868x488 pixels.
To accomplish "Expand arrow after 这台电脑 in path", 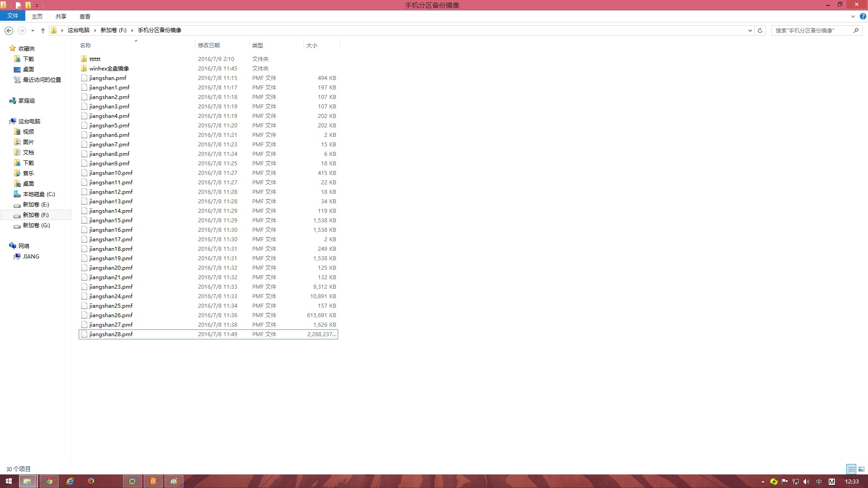I will (95, 30).
